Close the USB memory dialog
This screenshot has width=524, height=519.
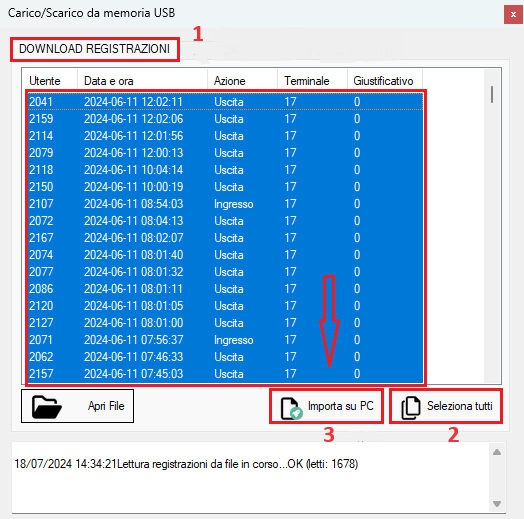click(513, 15)
